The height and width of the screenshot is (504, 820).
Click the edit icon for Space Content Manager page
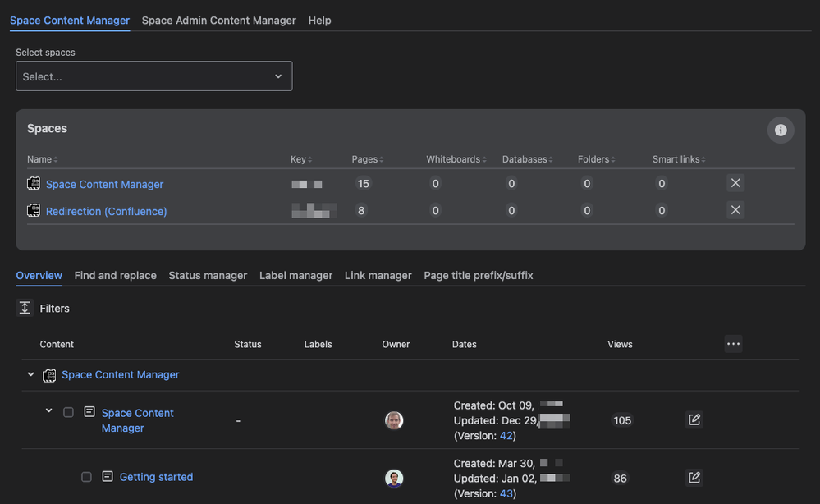694,420
